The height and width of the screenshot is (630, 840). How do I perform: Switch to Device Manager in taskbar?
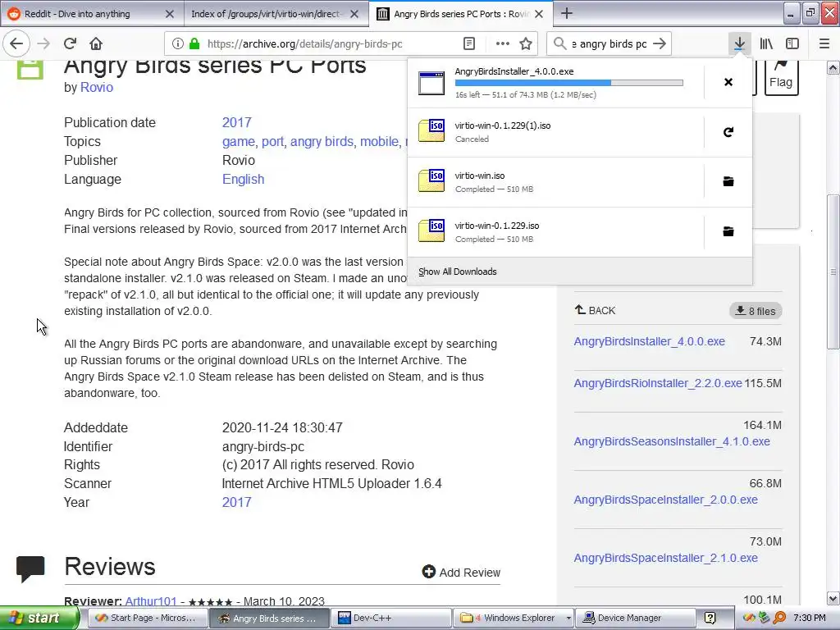click(636, 619)
